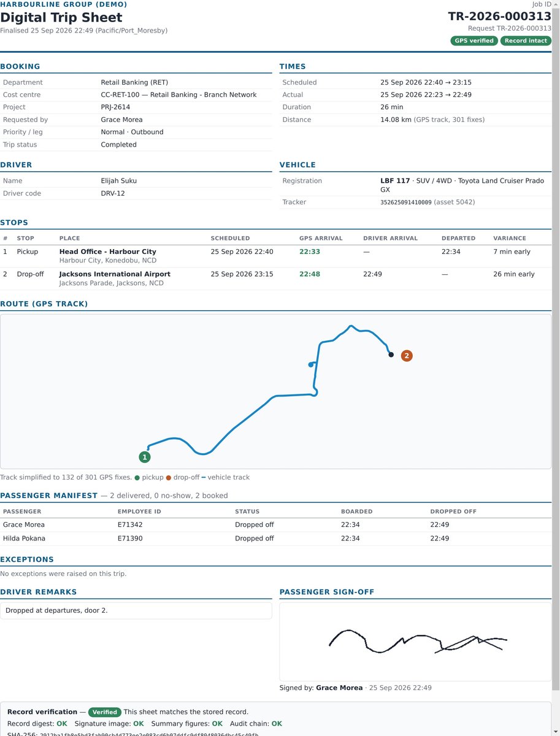Click actual time 22:23 → 22:49
The image size is (560, 736).
(426, 94)
